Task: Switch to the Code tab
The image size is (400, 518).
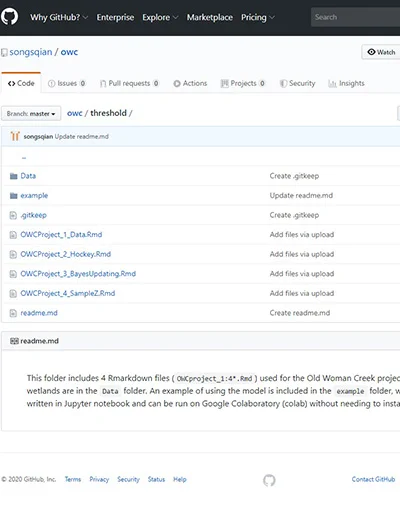Action: pos(21,83)
